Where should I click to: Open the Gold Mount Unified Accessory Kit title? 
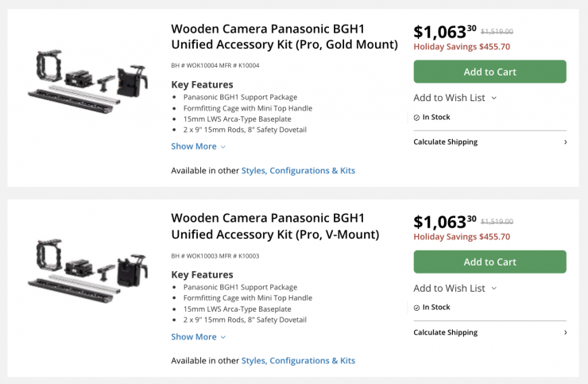click(x=284, y=37)
